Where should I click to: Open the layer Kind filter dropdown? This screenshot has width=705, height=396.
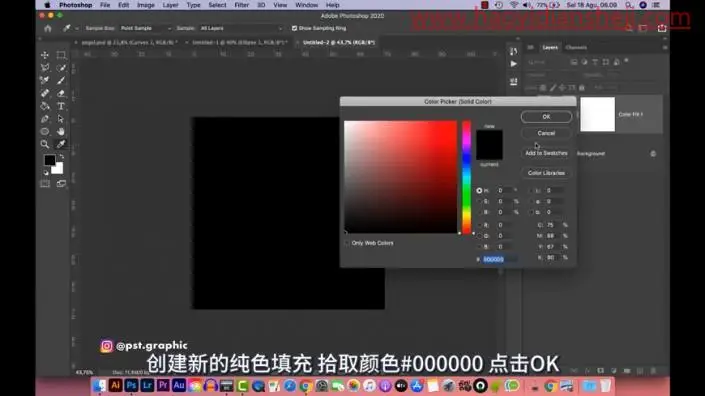(546, 62)
